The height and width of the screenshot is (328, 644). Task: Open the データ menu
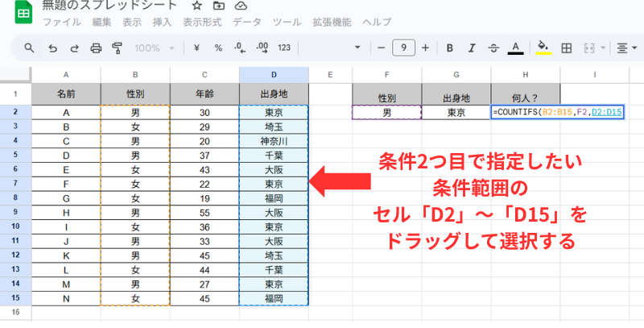tap(247, 23)
